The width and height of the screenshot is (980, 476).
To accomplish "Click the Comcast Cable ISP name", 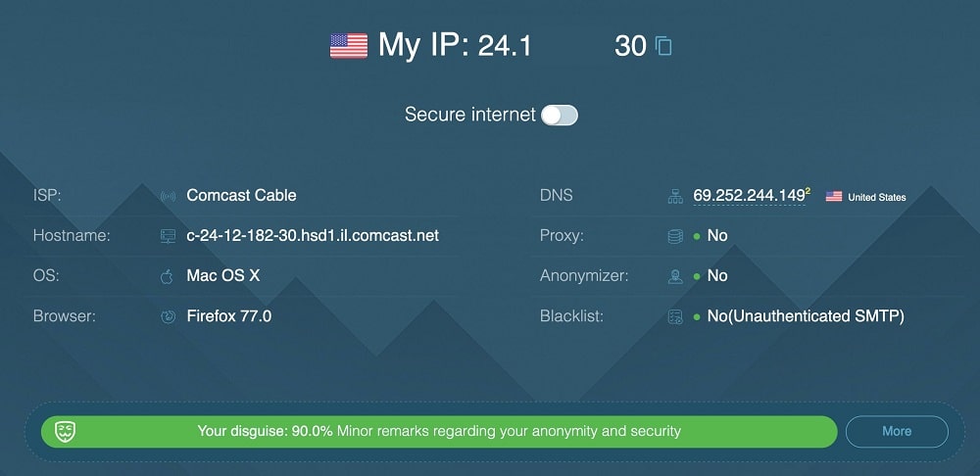I will (241, 196).
